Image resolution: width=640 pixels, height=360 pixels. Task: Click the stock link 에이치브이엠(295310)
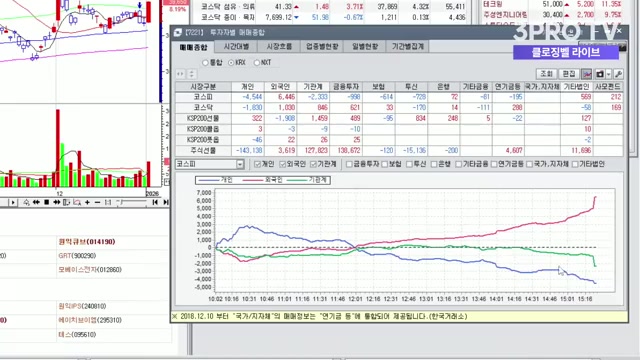coord(90,320)
